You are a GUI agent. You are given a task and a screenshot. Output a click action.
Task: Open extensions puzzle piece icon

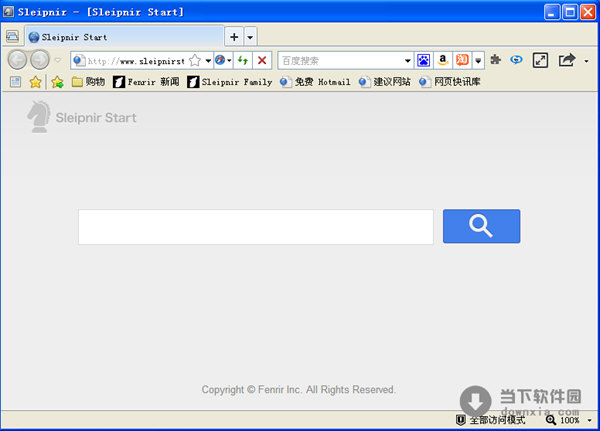pyautogui.click(x=496, y=60)
